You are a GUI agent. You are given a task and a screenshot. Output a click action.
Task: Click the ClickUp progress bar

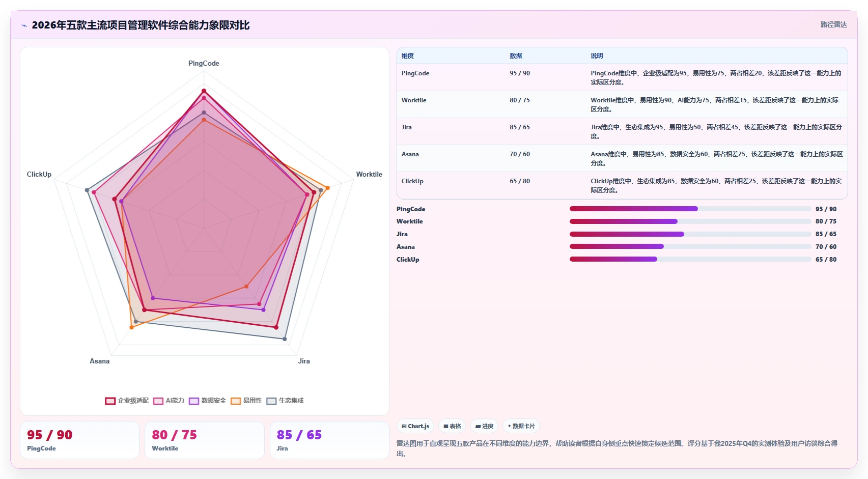[690, 259]
